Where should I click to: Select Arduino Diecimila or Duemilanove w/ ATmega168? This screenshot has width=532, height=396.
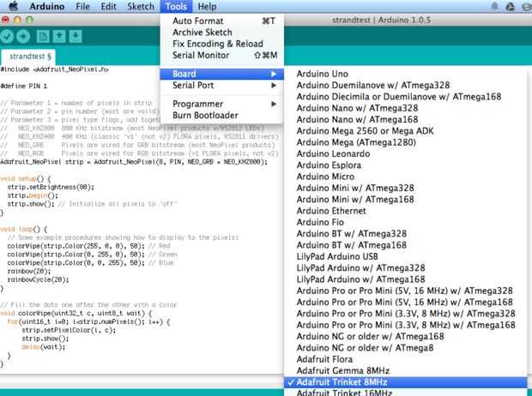[x=406, y=97]
